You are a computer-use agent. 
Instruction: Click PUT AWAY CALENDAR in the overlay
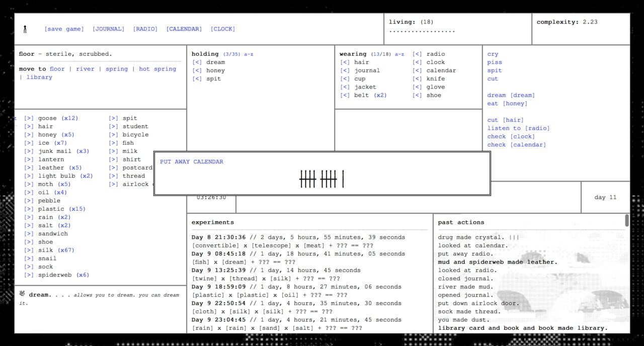[191, 161]
